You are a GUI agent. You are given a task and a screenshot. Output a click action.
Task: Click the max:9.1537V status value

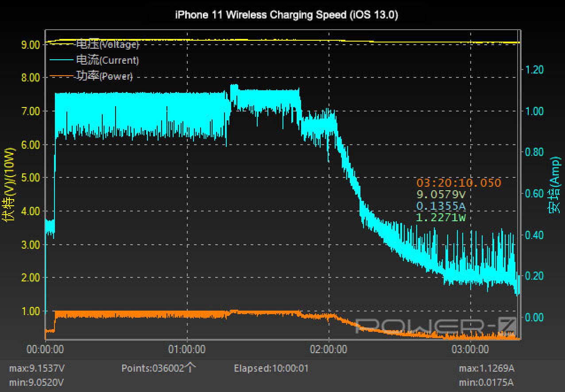point(37,368)
